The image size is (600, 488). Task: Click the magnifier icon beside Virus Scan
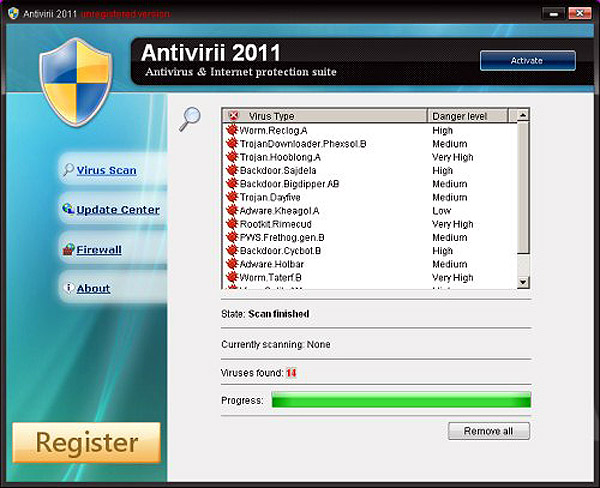(68, 169)
